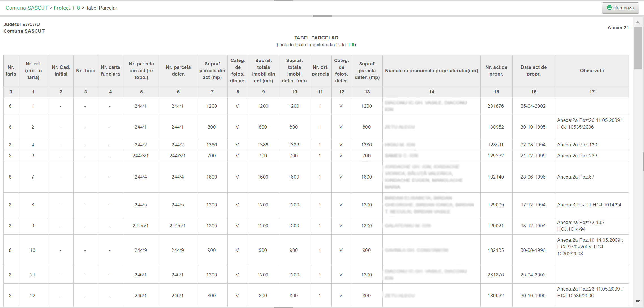Click the Data act de propr. header
This screenshot has width=644, height=308.
(533, 71)
